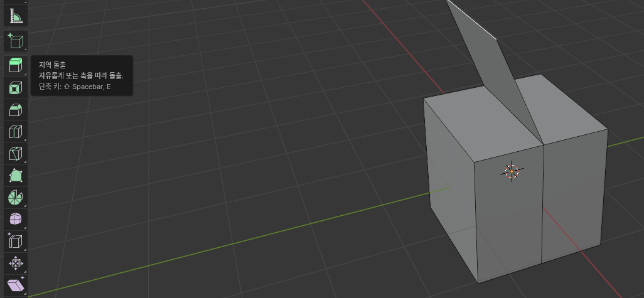Click the tooltip shortcut line 'Spacebar, E'
644x298 pixels.
(x=91, y=87)
